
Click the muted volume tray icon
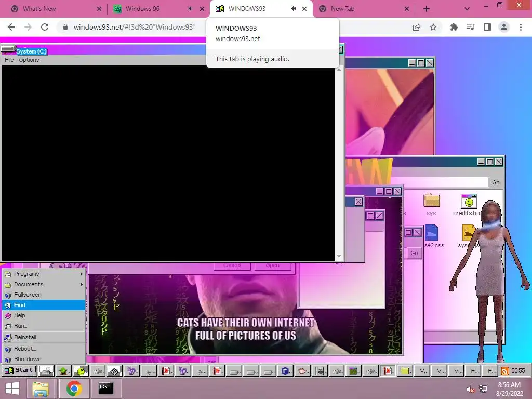(x=470, y=389)
